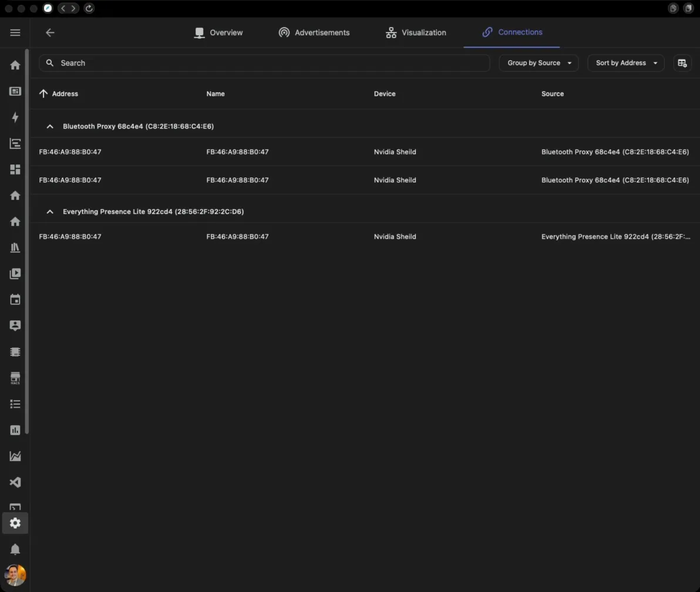Open the Visual Studio Code icon
Image resolution: width=700 pixels, height=592 pixels.
tap(15, 482)
